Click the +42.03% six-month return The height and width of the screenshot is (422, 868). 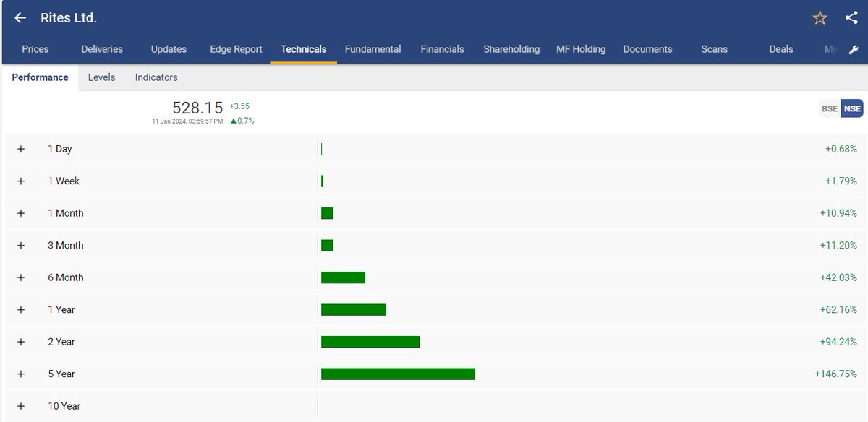coord(838,277)
